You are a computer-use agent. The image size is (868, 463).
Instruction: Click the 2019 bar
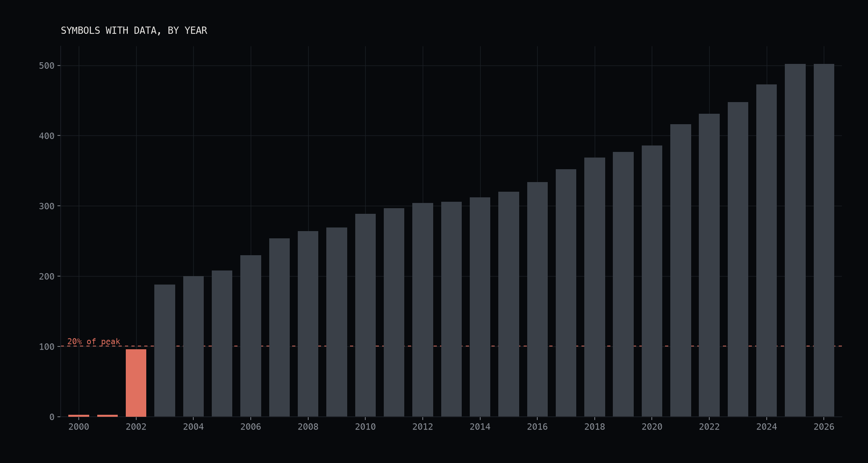(623, 284)
